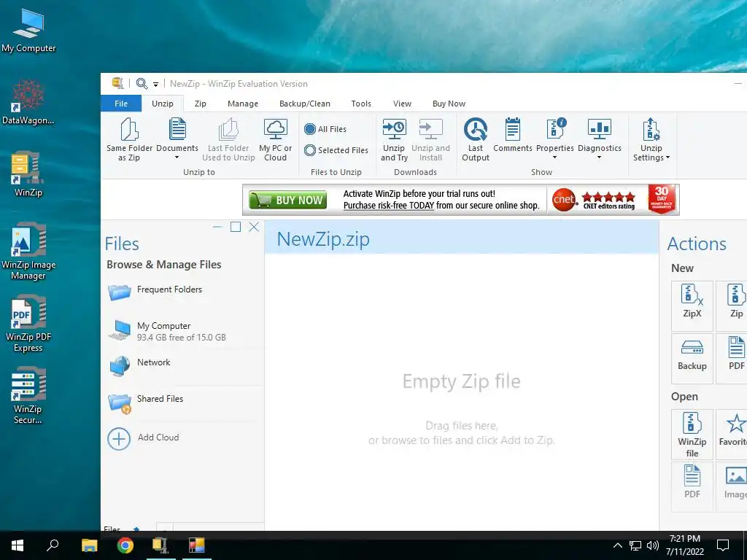Image resolution: width=747 pixels, height=560 pixels.
Task: Open the volume control in system tray
Action: pos(653,545)
